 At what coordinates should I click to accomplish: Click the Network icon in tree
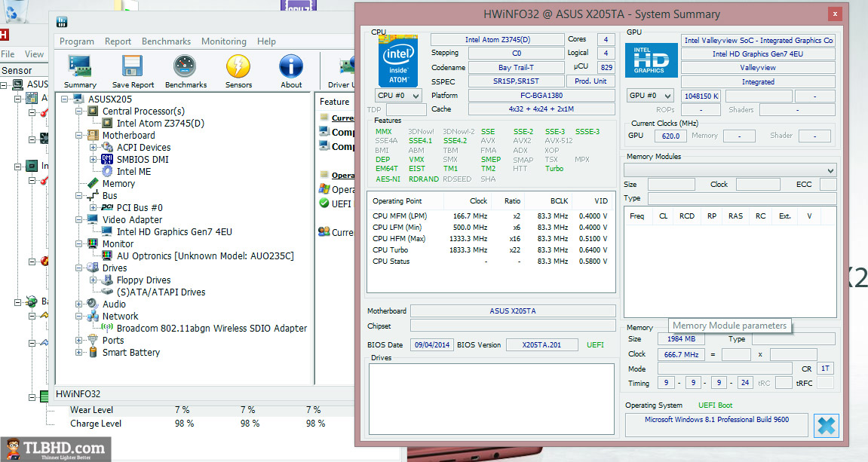click(x=93, y=317)
